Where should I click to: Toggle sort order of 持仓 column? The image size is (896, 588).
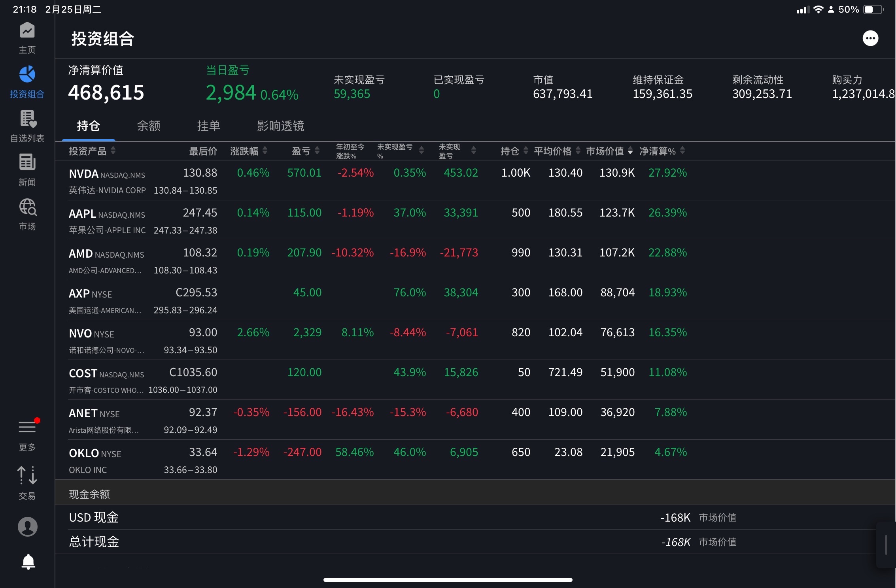(514, 151)
